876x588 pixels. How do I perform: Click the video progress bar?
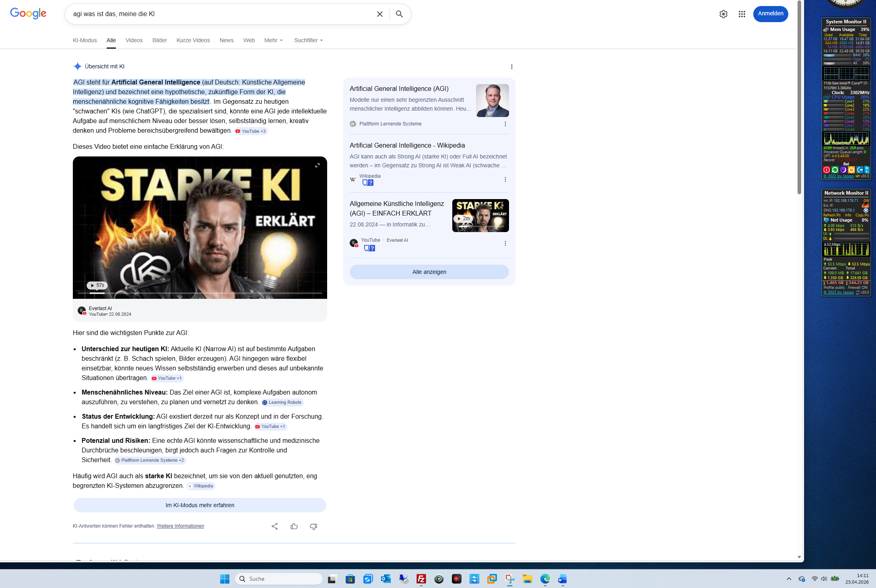(200, 293)
